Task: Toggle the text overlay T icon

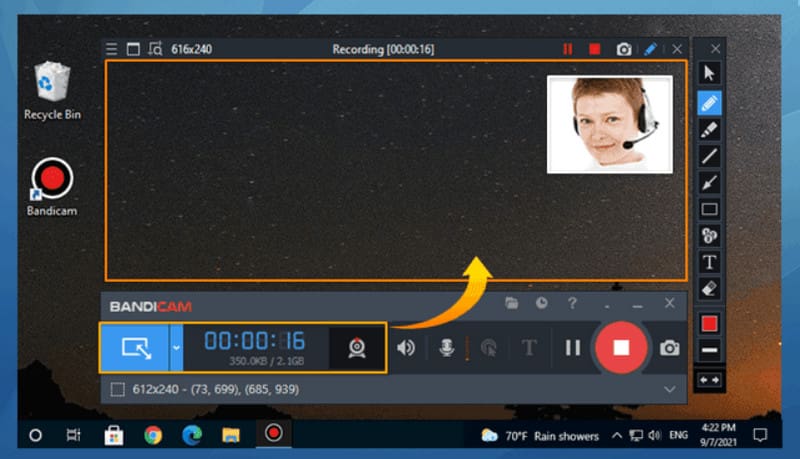Action: tap(529, 348)
